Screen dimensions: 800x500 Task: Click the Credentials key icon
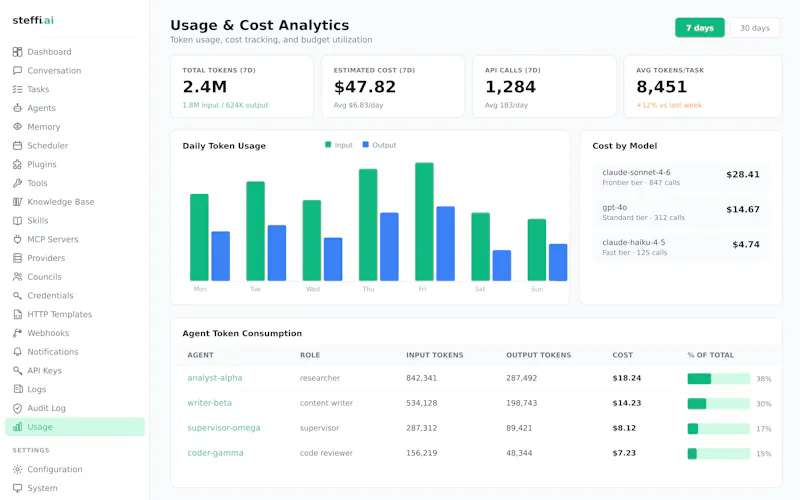(17, 295)
